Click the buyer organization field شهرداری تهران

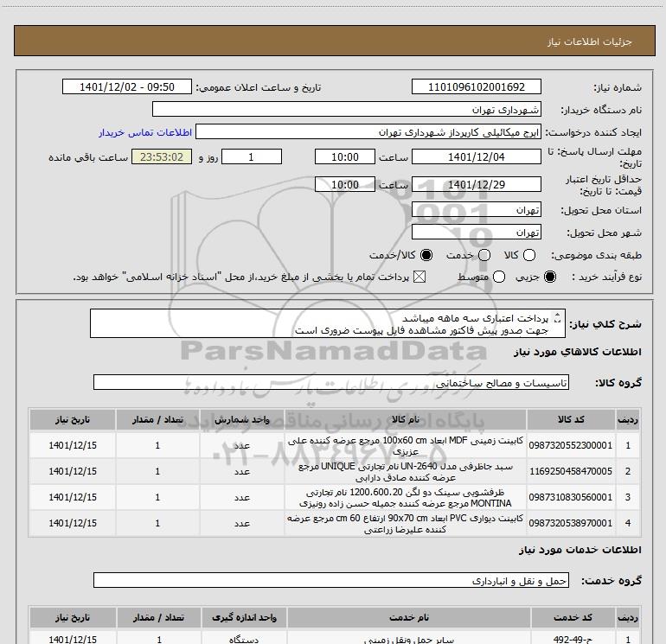[347, 109]
